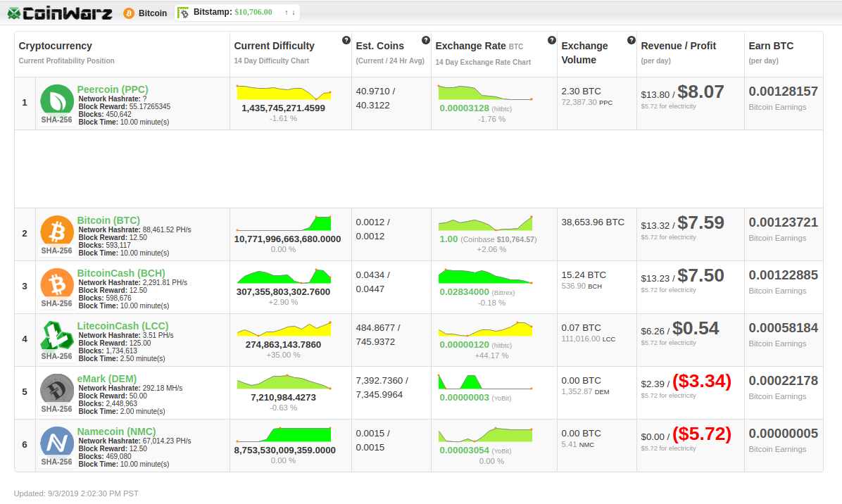Click Bitcoin volume 38,653.96 BTC
Image resolution: width=842 pixels, height=504 pixels.
[x=593, y=222]
